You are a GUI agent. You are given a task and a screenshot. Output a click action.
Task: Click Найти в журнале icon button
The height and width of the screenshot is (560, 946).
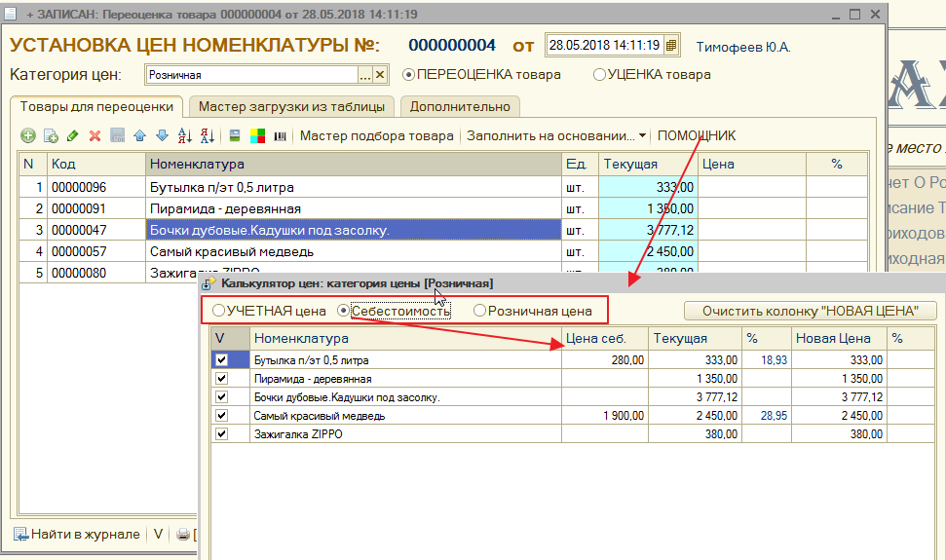[x=77, y=534]
